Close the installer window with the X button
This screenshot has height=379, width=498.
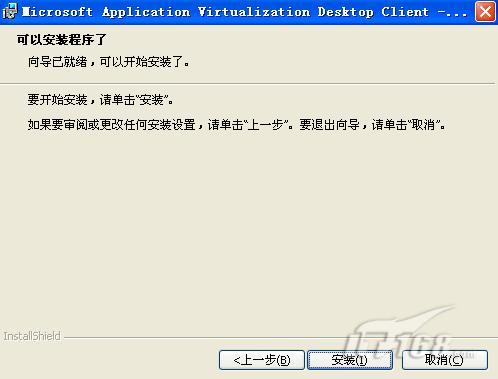tap(485, 11)
